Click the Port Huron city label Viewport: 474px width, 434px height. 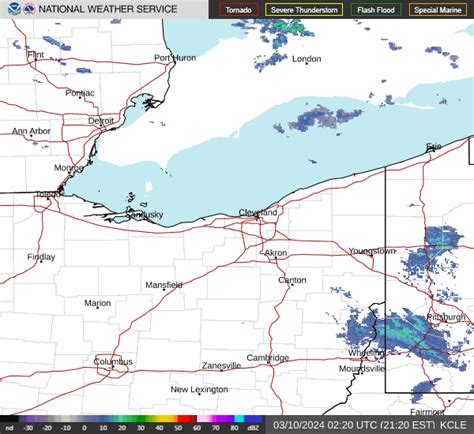click(x=175, y=58)
